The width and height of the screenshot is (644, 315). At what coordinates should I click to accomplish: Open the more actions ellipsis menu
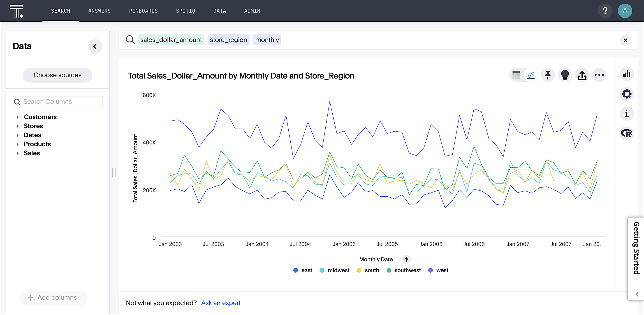599,75
